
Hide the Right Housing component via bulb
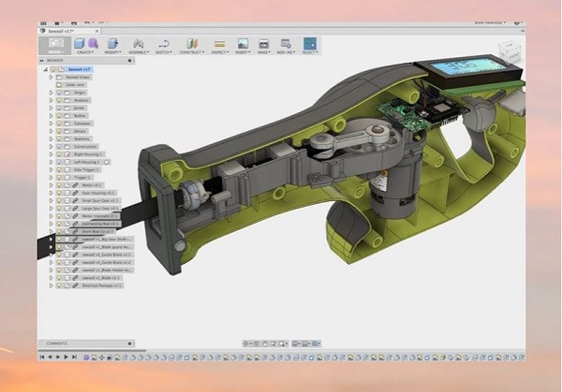click(x=59, y=154)
